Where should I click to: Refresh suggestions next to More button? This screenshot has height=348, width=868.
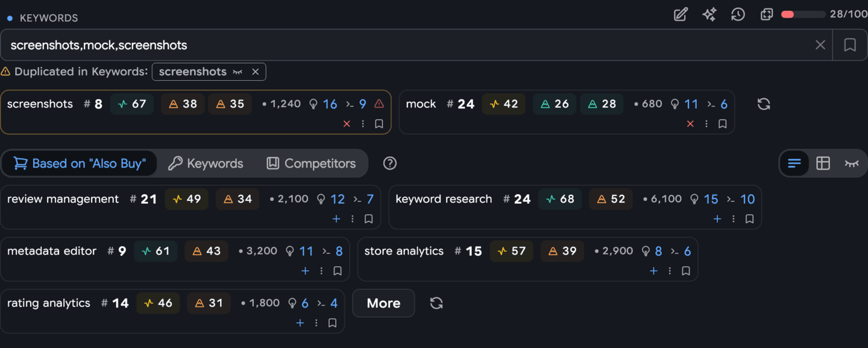click(x=436, y=303)
